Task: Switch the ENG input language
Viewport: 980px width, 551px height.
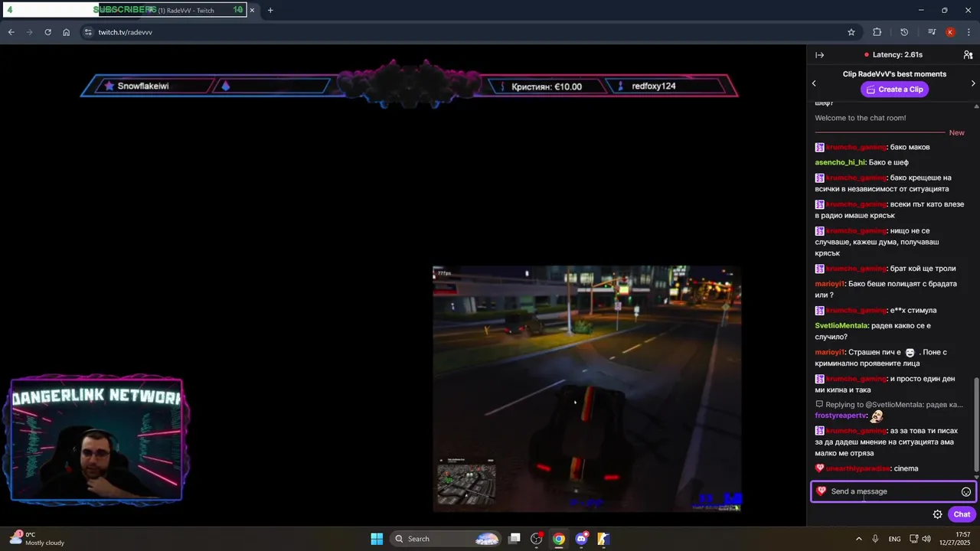Action: pyautogui.click(x=894, y=539)
